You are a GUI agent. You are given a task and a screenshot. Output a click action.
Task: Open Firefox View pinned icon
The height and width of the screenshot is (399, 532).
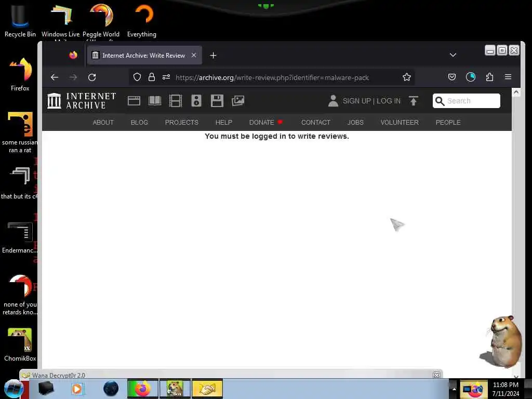click(x=73, y=55)
